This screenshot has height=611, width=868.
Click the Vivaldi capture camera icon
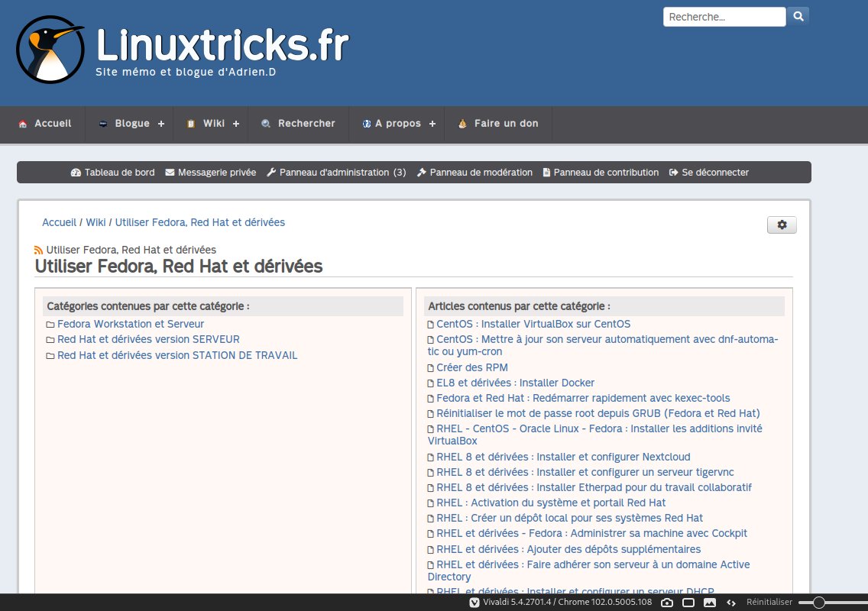coord(667,603)
